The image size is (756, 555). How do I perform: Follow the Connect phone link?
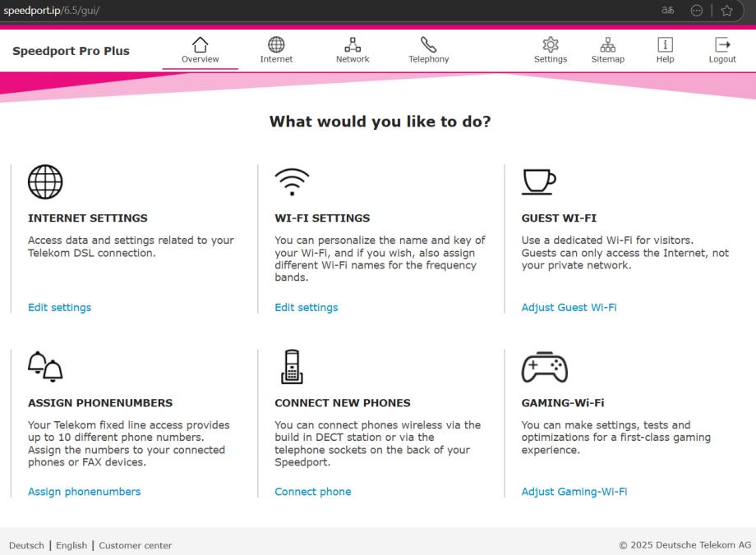(313, 492)
